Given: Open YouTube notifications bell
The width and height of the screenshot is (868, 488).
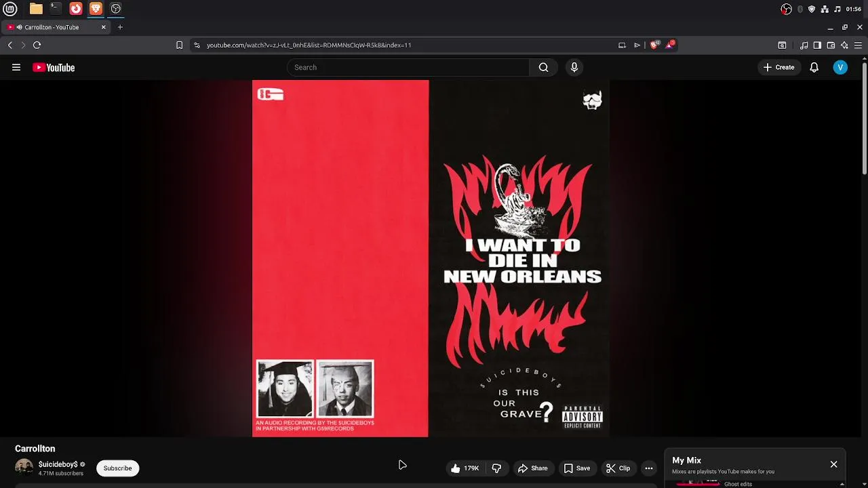Looking at the screenshot, I should [x=814, y=67].
